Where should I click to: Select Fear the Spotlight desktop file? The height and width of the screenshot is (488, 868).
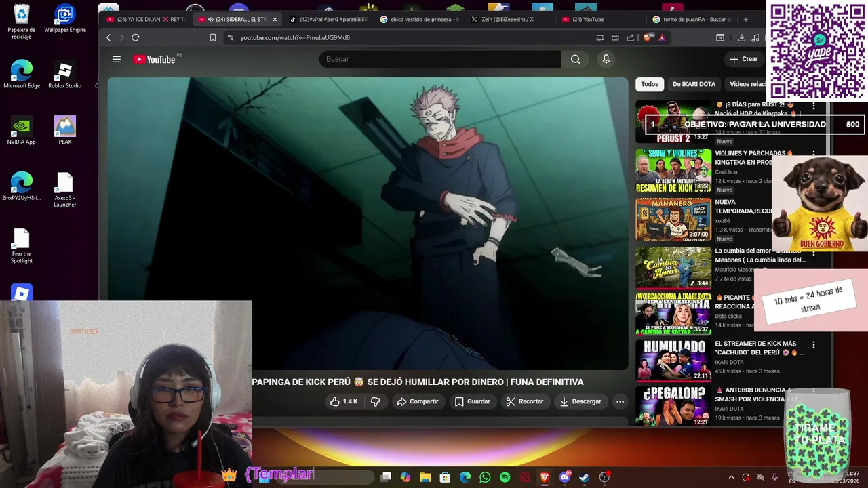tap(21, 246)
